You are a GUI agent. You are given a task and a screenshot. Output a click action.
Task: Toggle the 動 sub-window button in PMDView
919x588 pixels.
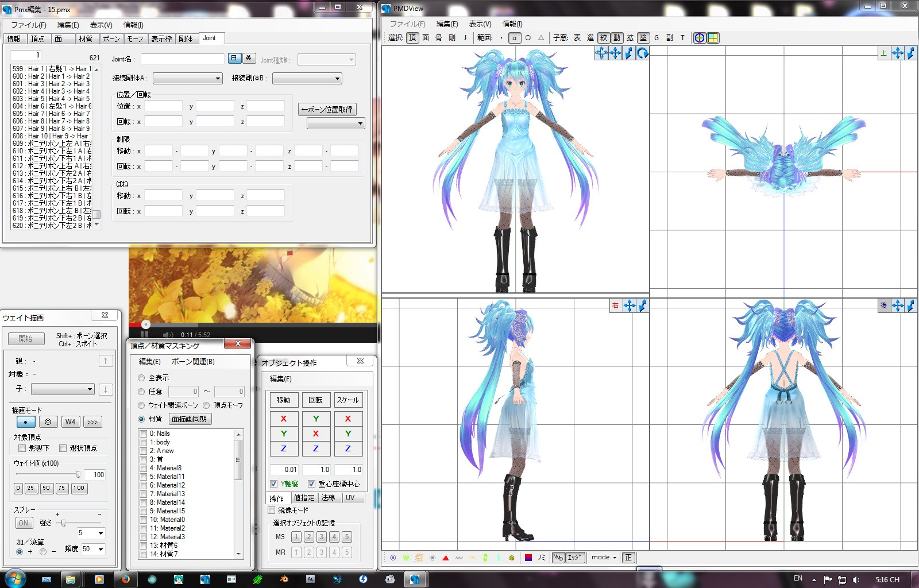click(x=617, y=38)
